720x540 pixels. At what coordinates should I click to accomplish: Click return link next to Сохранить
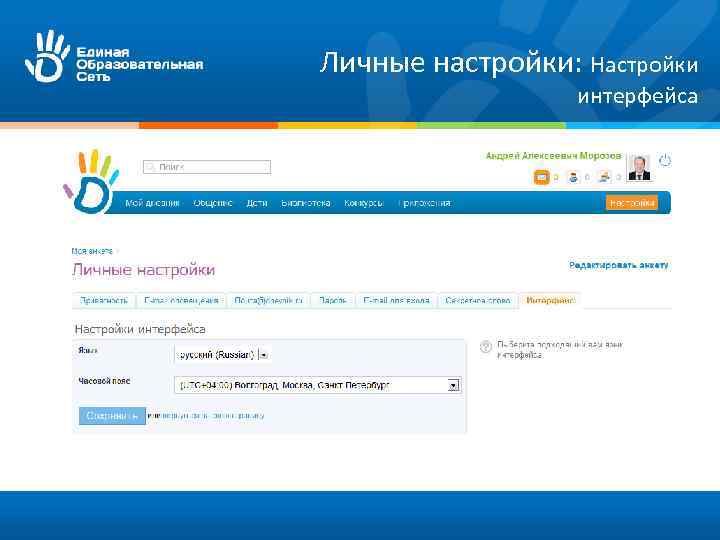point(213,416)
